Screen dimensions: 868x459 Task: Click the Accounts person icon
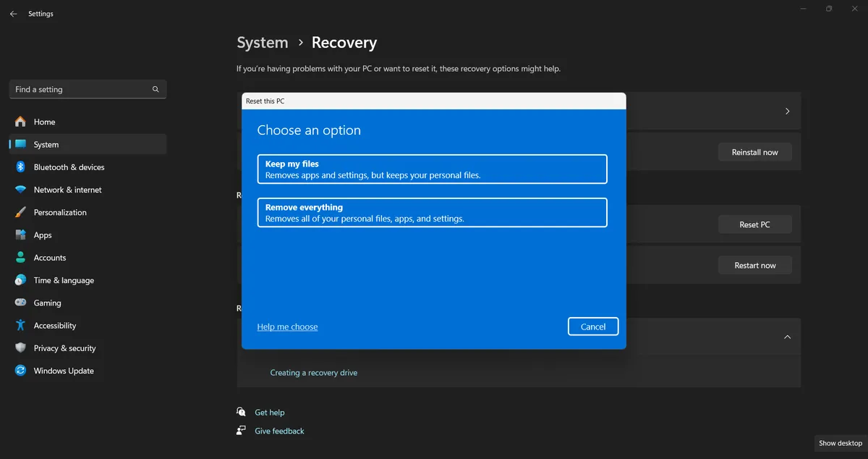[20, 258]
